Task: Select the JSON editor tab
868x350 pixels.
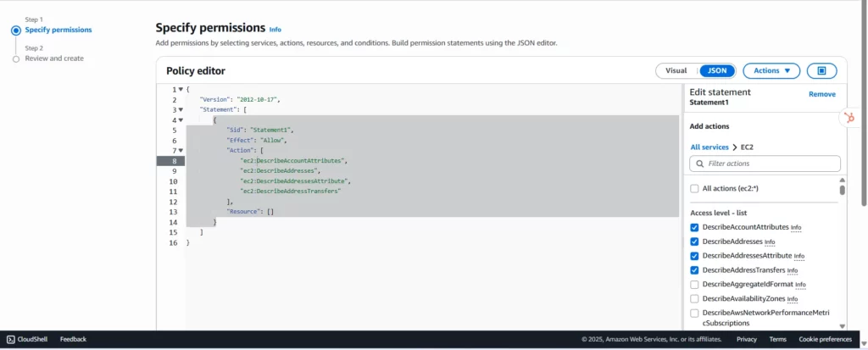Action: 716,71
